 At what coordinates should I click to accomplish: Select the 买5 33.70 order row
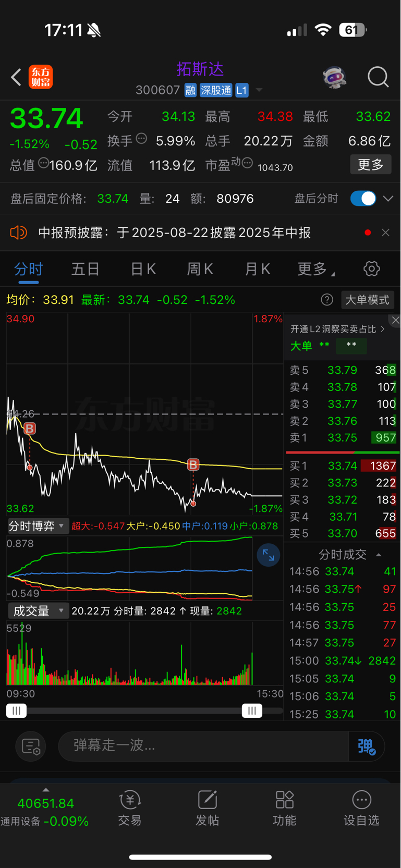tap(343, 533)
